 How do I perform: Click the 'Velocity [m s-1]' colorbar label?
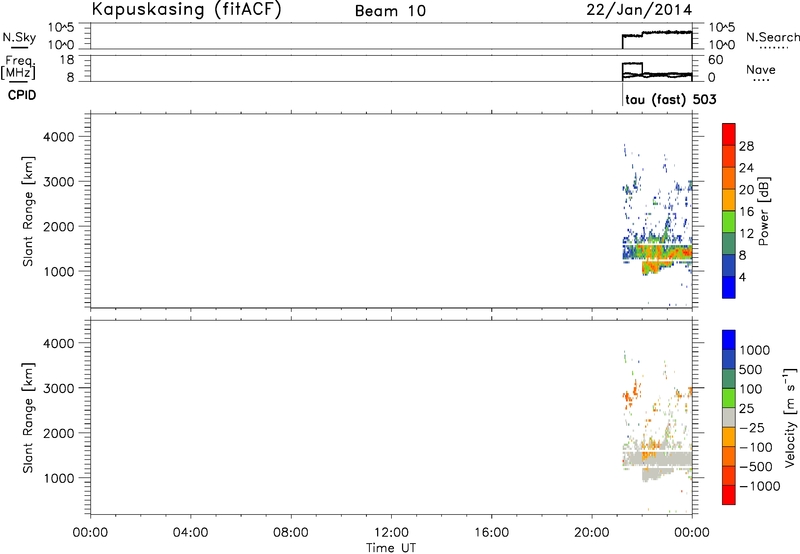pos(790,417)
